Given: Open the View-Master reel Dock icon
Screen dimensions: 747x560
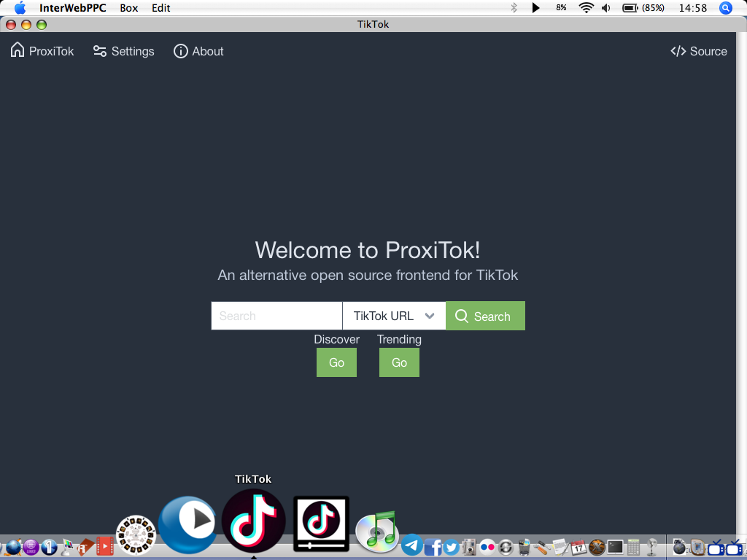Looking at the screenshot, I should tap(136, 535).
